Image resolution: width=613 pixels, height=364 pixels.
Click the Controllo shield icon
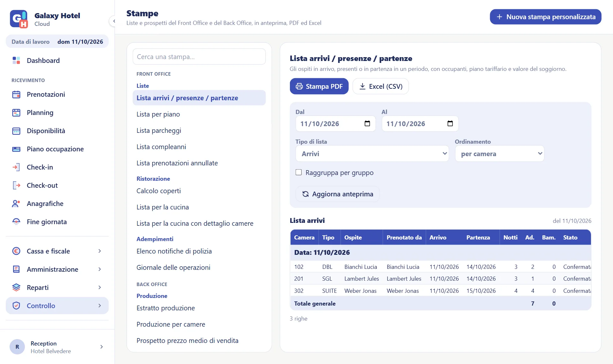pyautogui.click(x=16, y=306)
